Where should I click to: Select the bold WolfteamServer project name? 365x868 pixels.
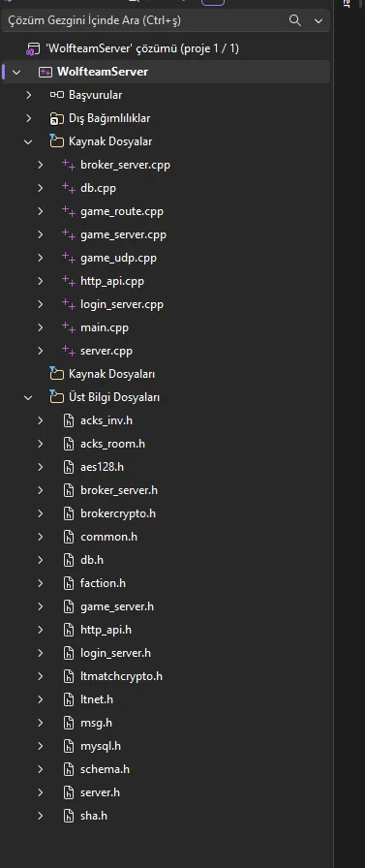click(103, 72)
